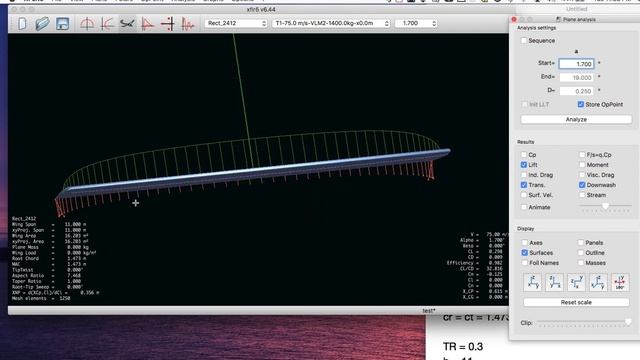Open the red triangle analysis icon in toolbar
The image size is (640, 360).
point(147,24)
